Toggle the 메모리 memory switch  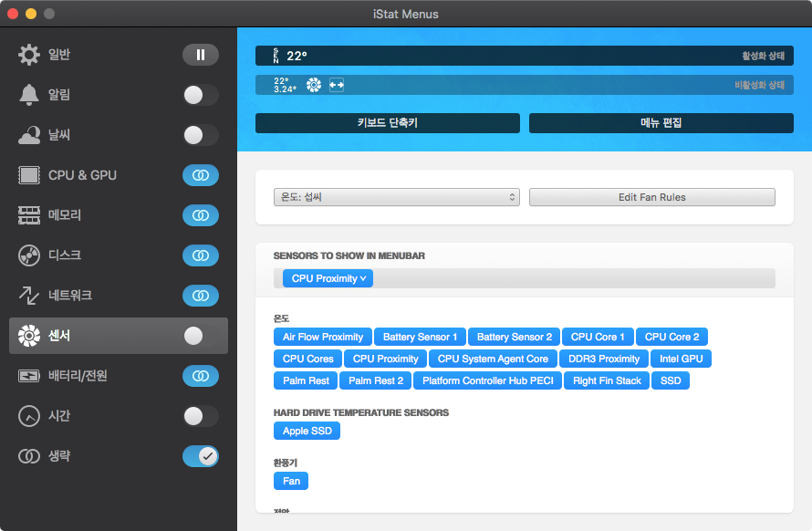tap(201, 215)
